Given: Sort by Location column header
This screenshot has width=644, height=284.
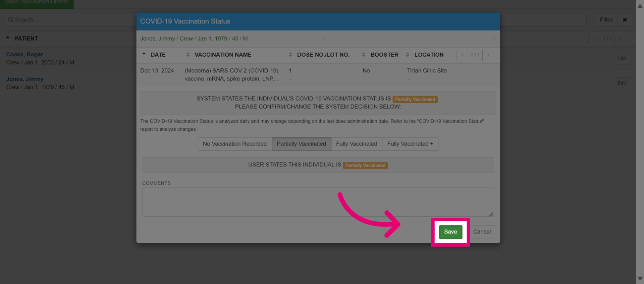Looking at the screenshot, I should [429, 55].
